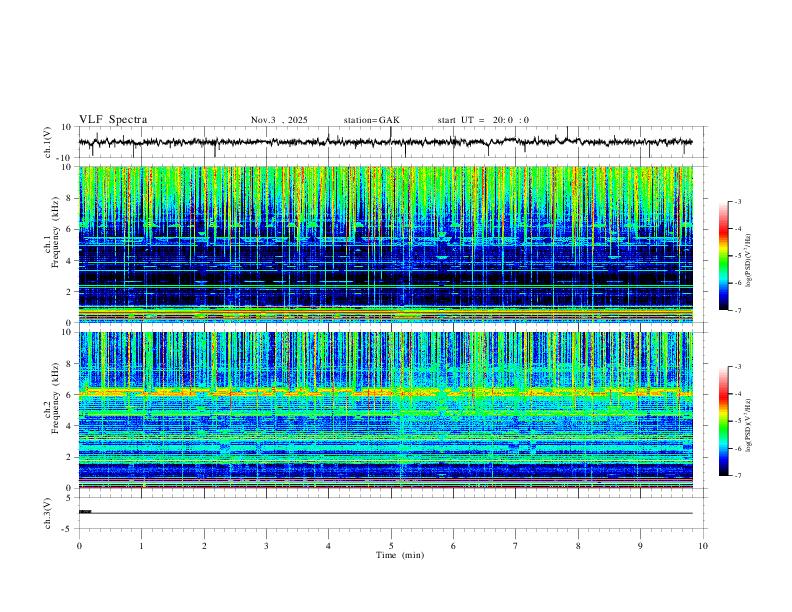Click time axis tick label "10"
This screenshot has height=612, width=792.
click(x=703, y=546)
